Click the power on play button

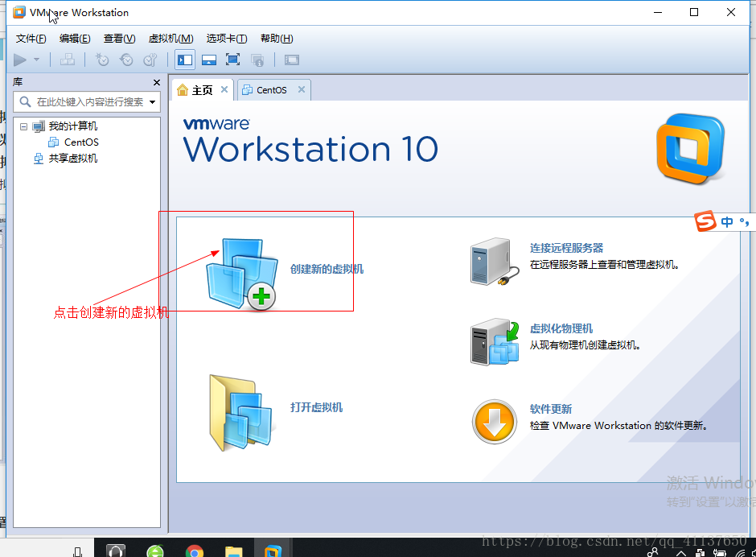tap(20, 60)
